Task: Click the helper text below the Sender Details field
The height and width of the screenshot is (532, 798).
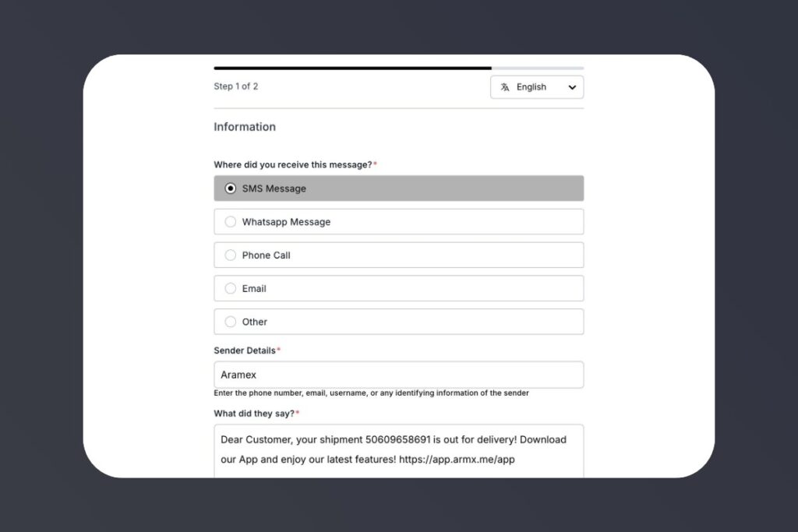Action: (x=371, y=393)
